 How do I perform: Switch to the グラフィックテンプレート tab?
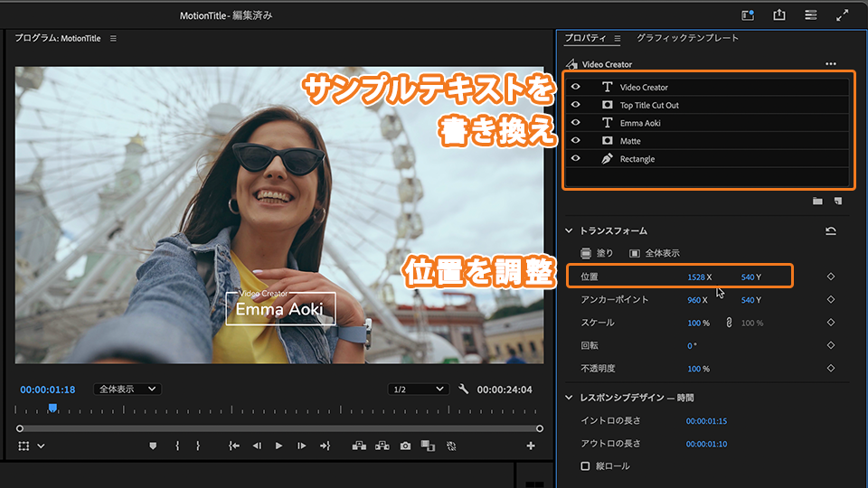(x=687, y=38)
